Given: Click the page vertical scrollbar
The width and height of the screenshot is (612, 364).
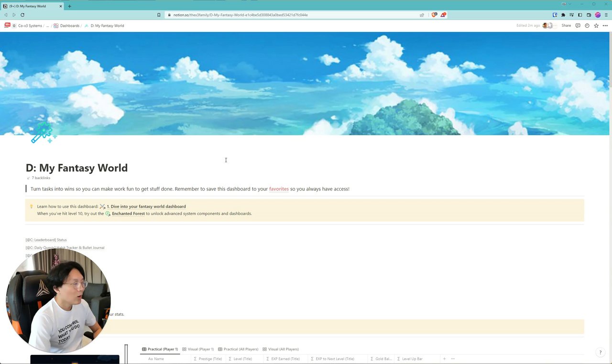Looking at the screenshot, I should (610, 60).
